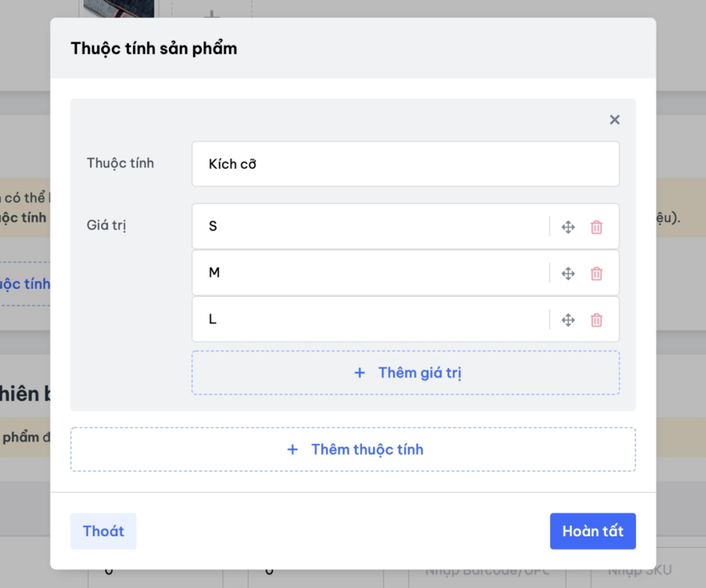Focus the Kích cỡ attribute name field

pos(405,164)
